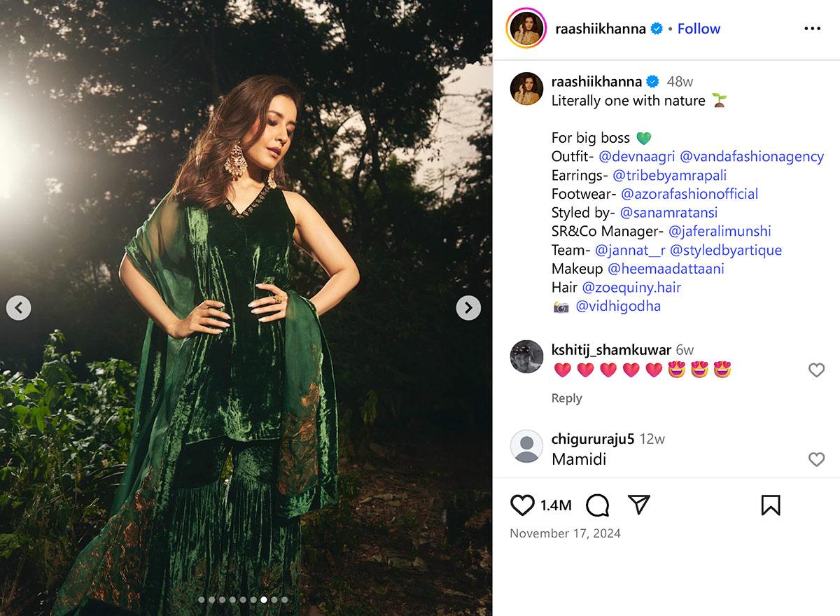This screenshot has height=616, width=840.
Task: Open the 1.4M likes count
Action: [556, 505]
